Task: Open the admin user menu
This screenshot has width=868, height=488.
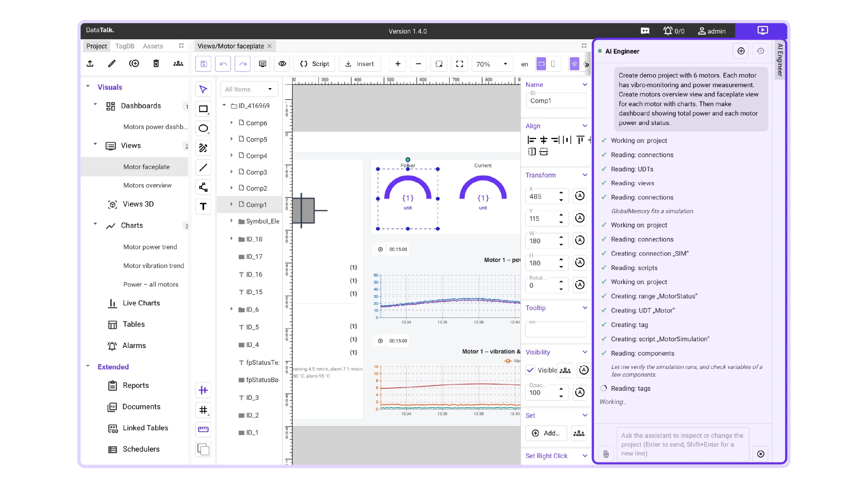Action: (x=712, y=31)
